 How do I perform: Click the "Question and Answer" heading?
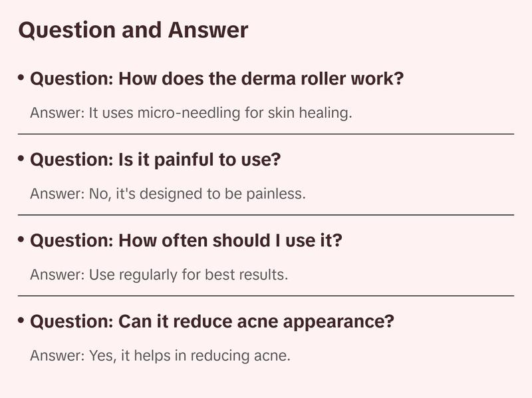(133, 30)
